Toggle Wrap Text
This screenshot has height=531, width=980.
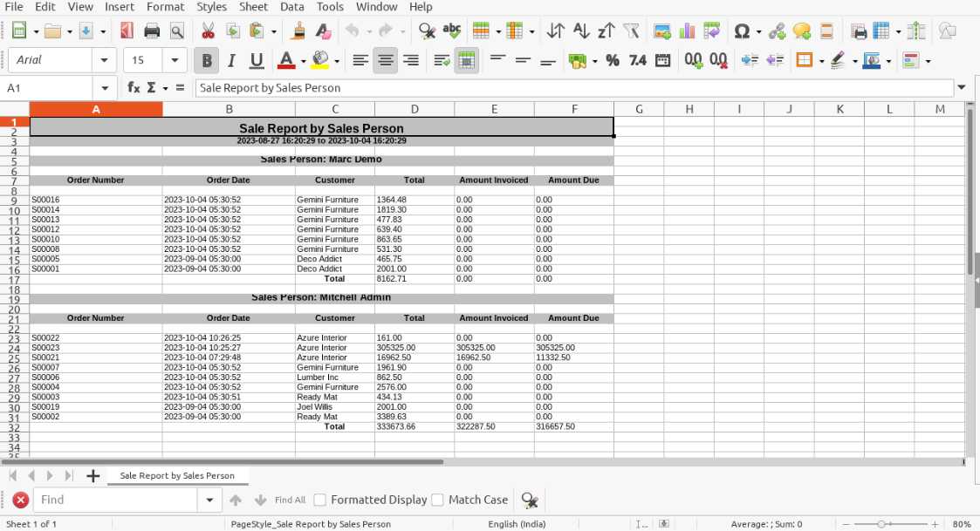(442, 60)
